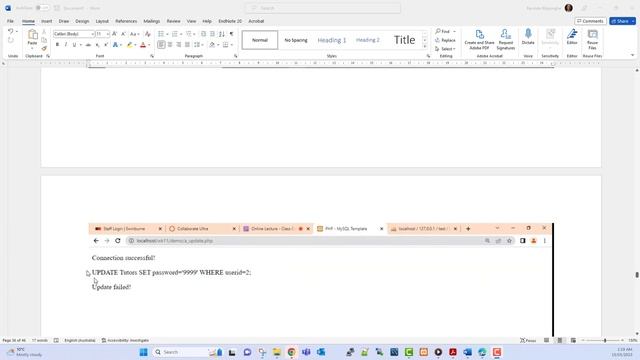This screenshot has width=640, height=360.
Task: Click the Sort icon
Action: pyautogui.click(x=222, y=34)
